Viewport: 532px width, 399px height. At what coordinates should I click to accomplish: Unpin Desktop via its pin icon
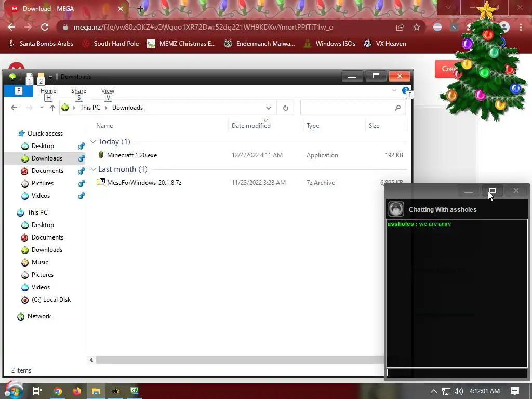[82, 146]
